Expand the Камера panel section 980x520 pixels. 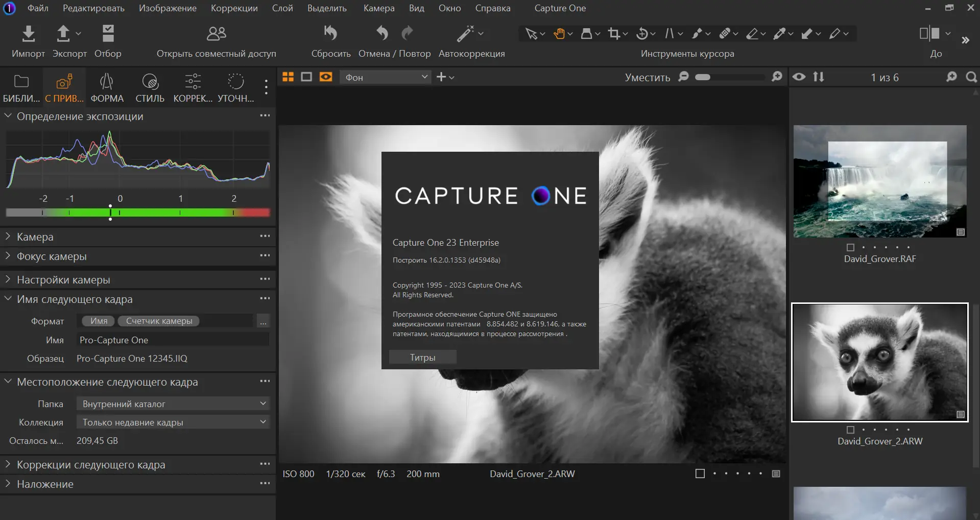35,237
